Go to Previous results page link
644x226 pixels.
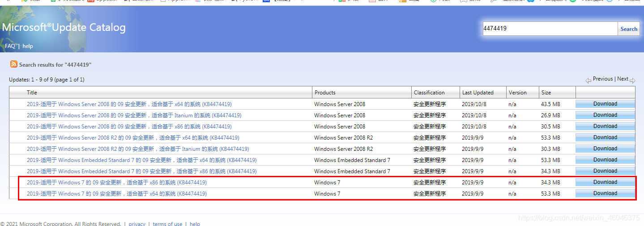pos(603,79)
